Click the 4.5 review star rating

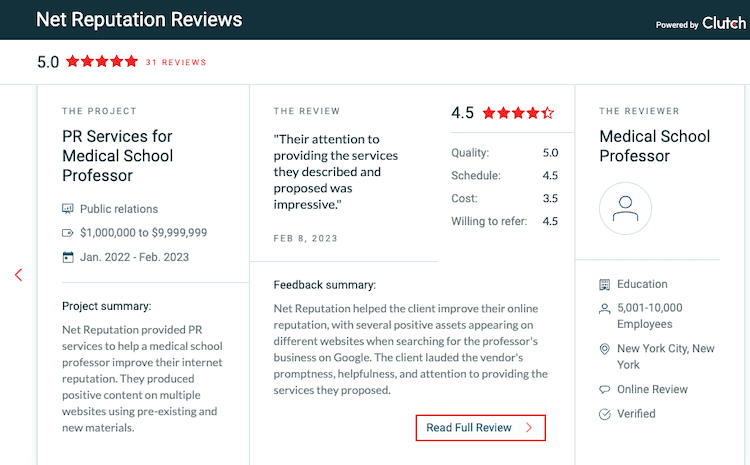518,113
